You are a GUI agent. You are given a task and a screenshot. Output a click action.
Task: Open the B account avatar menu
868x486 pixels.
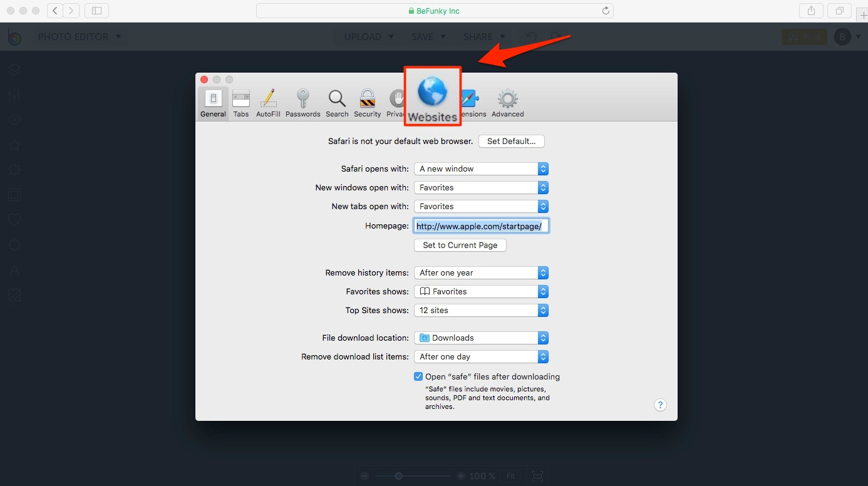point(847,37)
